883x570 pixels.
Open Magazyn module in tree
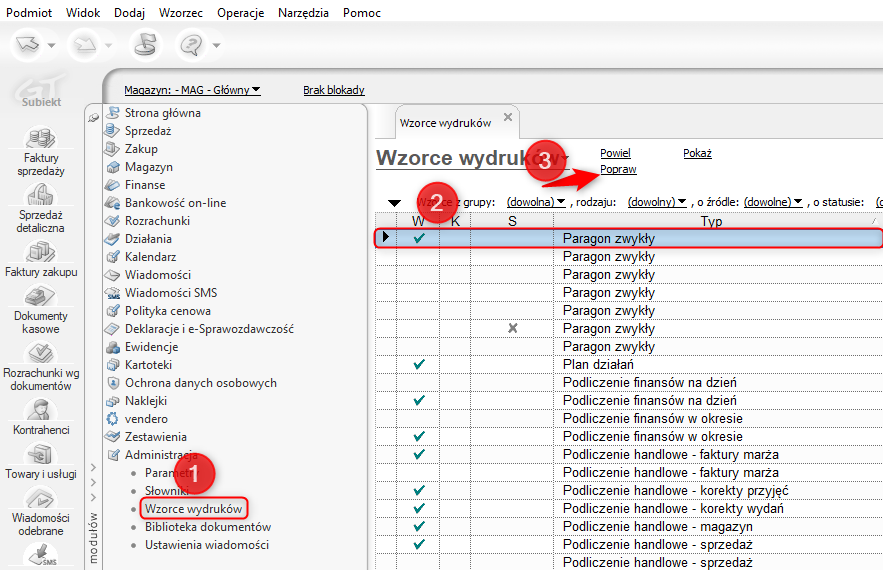149,167
